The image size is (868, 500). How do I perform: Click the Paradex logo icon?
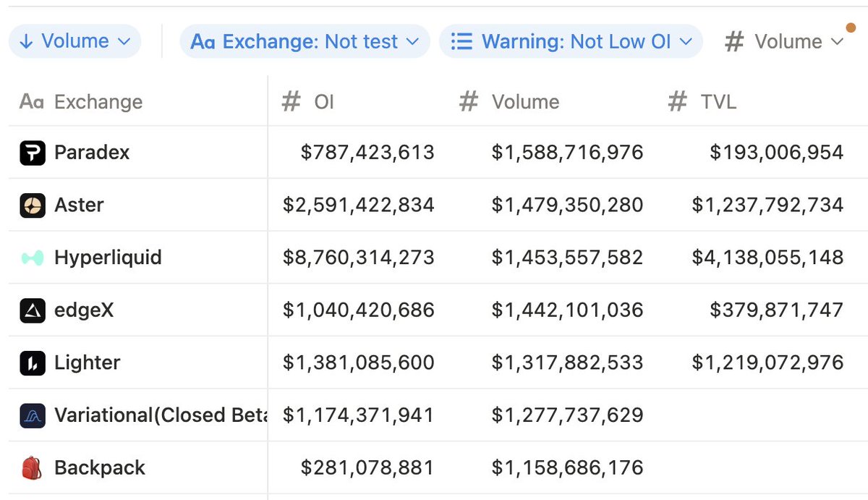click(33, 153)
